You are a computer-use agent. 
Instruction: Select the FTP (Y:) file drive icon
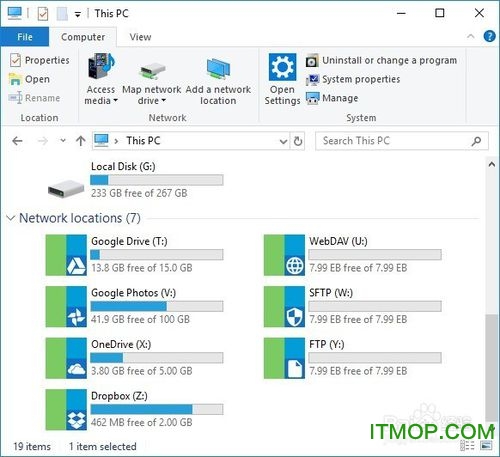(x=284, y=358)
